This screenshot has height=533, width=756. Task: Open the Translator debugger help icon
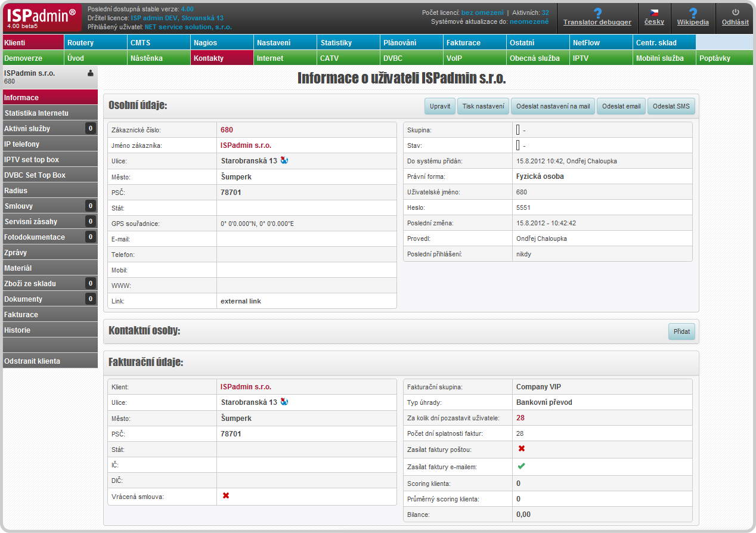click(x=597, y=13)
